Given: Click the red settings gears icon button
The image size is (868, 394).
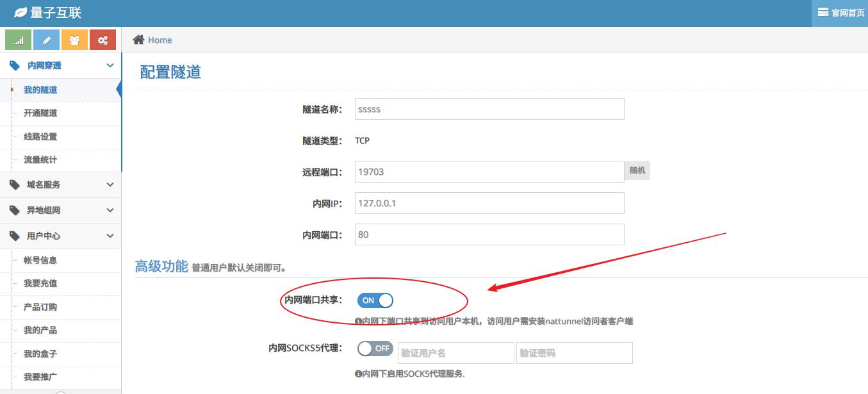Looking at the screenshot, I should click(x=102, y=40).
